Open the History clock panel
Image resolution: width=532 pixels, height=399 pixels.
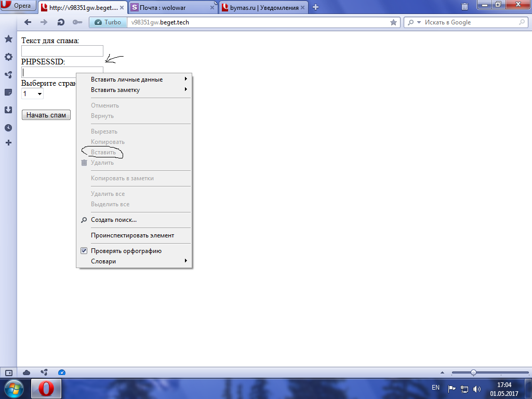(8, 127)
